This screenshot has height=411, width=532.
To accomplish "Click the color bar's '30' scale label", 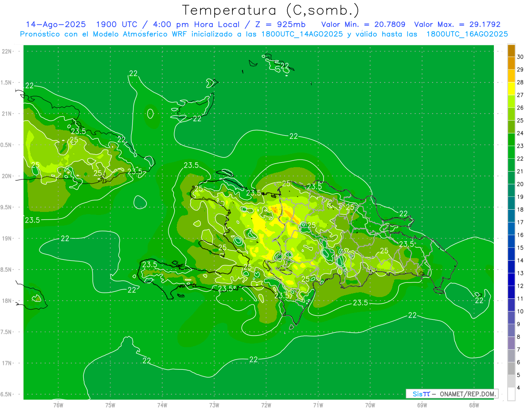I will (x=520, y=57).
